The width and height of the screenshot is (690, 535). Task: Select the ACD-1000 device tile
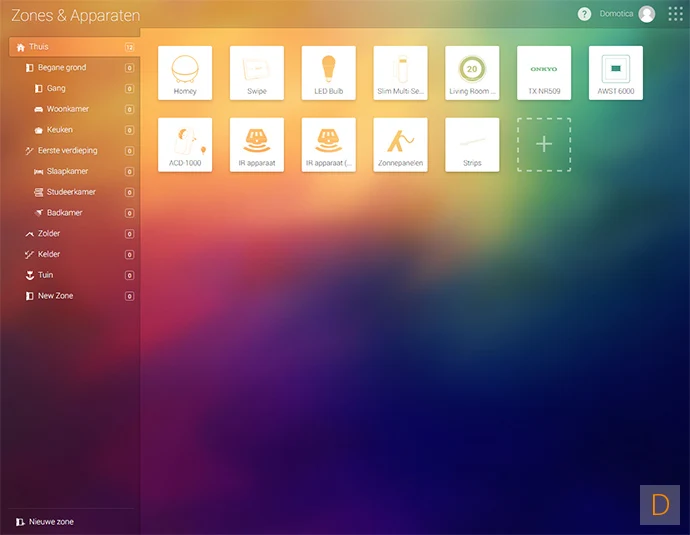tap(185, 145)
